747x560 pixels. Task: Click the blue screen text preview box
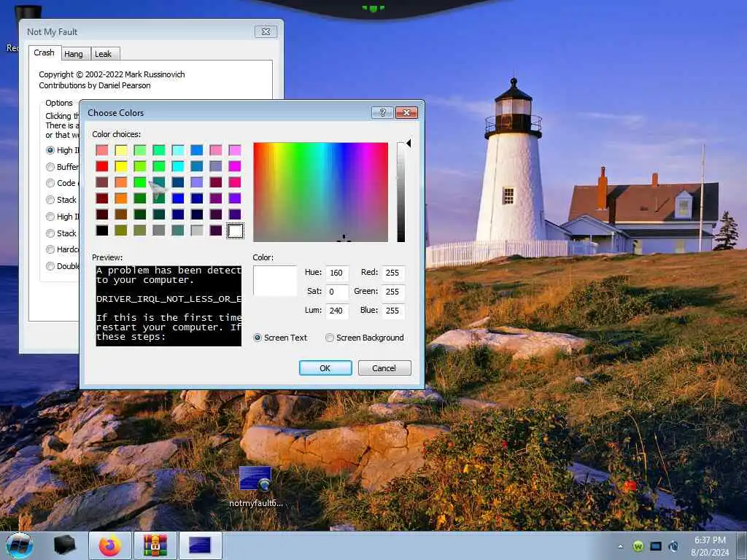(169, 306)
